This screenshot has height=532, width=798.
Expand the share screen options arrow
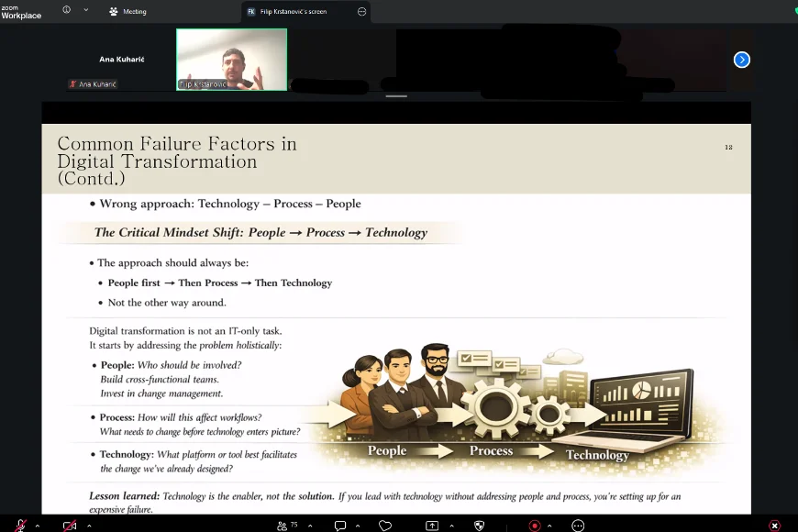tap(451, 526)
